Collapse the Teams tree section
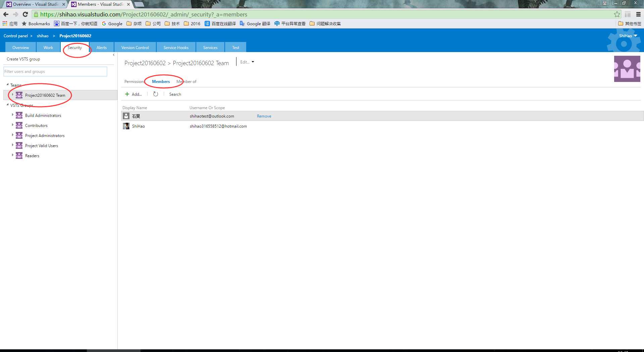The image size is (644, 352). [x=7, y=85]
